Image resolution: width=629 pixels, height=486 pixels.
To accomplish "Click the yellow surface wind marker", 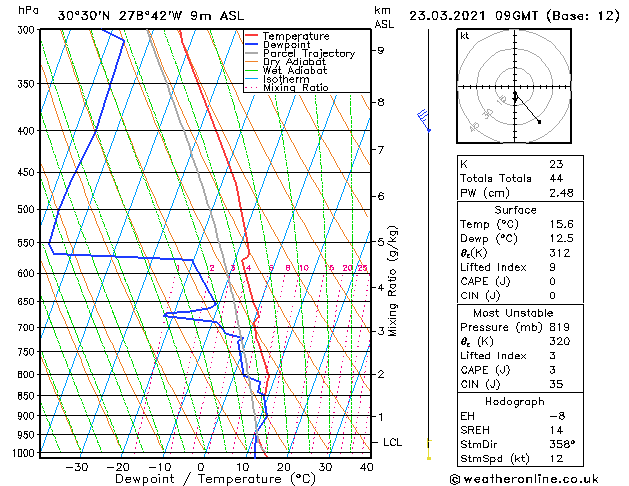I will click(x=429, y=449).
